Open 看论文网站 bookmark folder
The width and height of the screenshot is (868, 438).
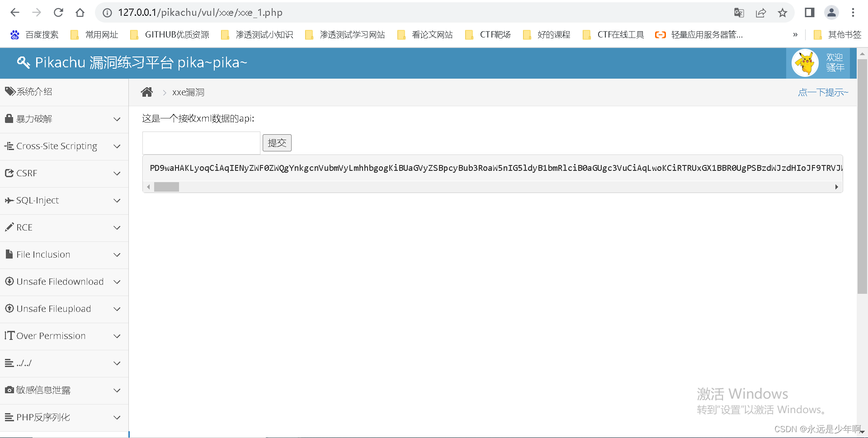425,35
